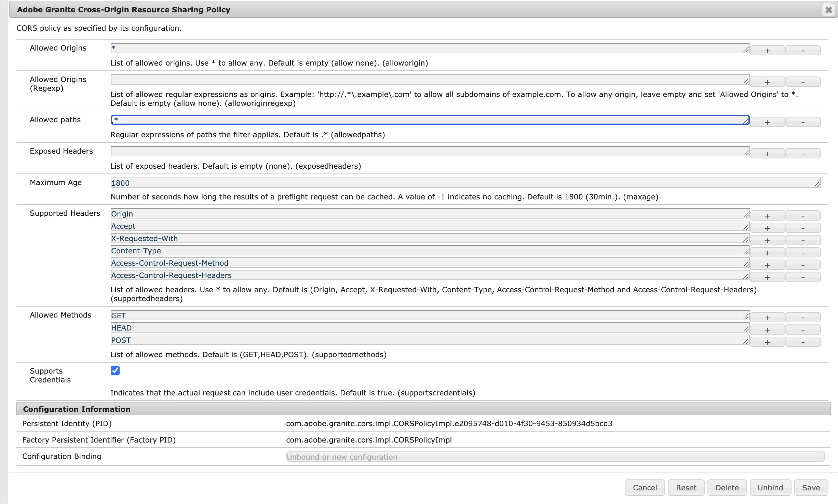Remove the X-Requested-With supported header

point(803,240)
